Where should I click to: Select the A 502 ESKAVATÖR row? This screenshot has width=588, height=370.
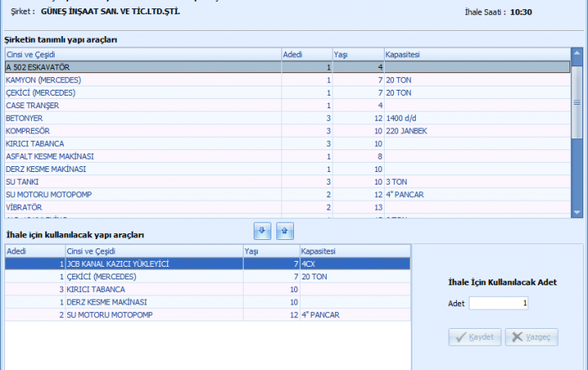tap(142, 67)
